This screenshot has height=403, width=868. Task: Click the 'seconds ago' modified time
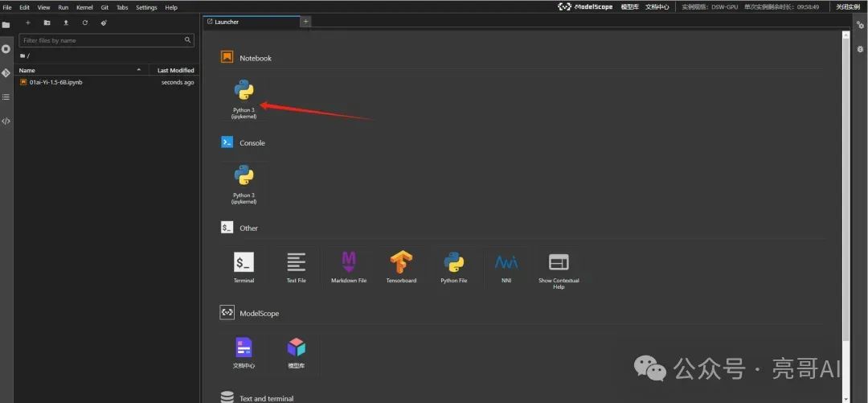[177, 82]
